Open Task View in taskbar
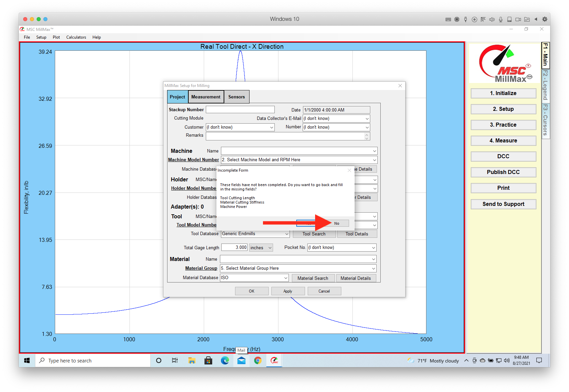The image size is (569, 392). (175, 360)
